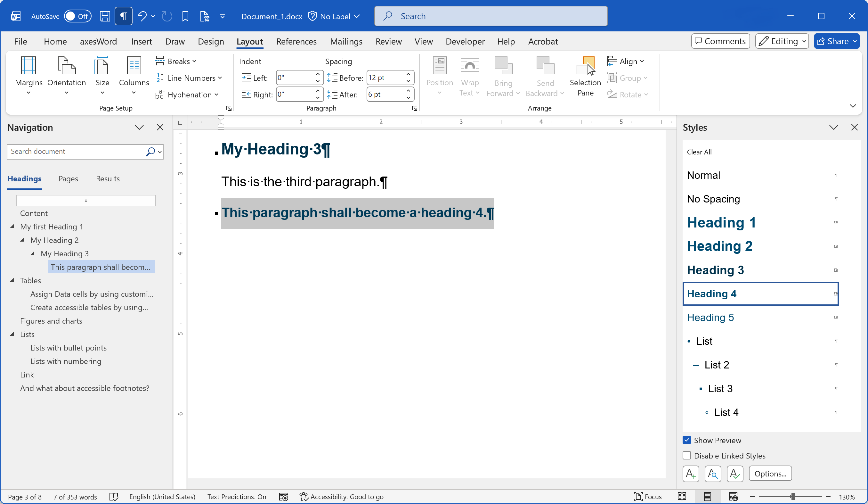
Task: Apply the List 3 style
Action: point(760,389)
